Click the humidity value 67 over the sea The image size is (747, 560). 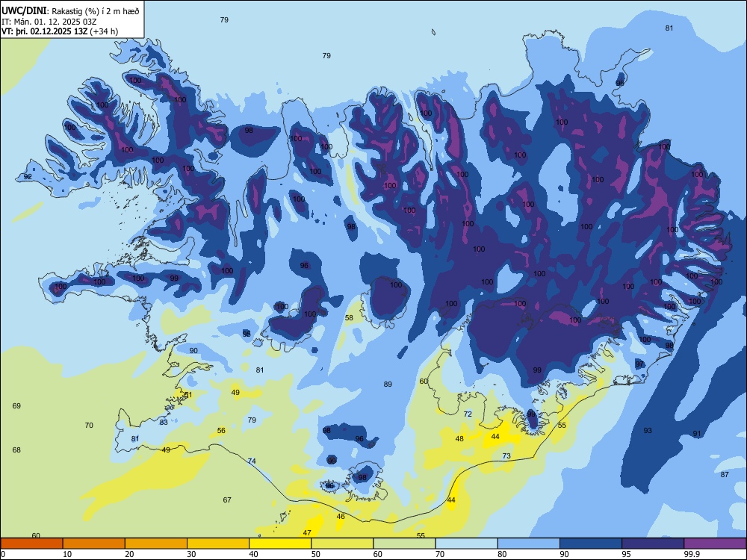click(227, 500)
